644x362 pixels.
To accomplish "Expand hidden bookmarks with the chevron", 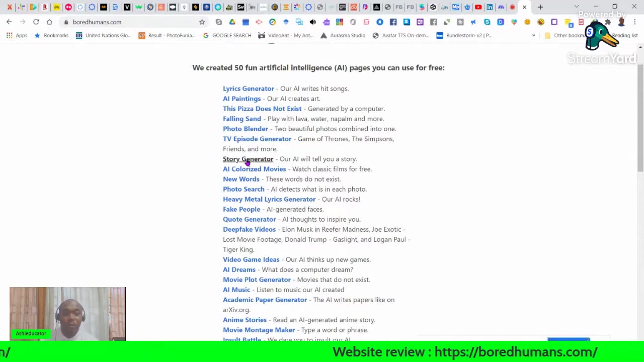I will [x=533, y=35].
